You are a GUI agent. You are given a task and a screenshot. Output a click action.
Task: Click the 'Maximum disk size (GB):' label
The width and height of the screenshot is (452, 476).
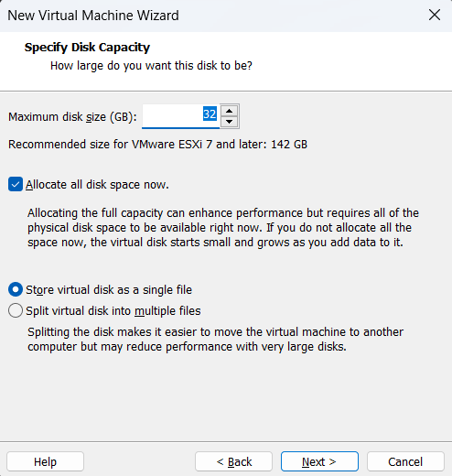click(x=72, y=117)
